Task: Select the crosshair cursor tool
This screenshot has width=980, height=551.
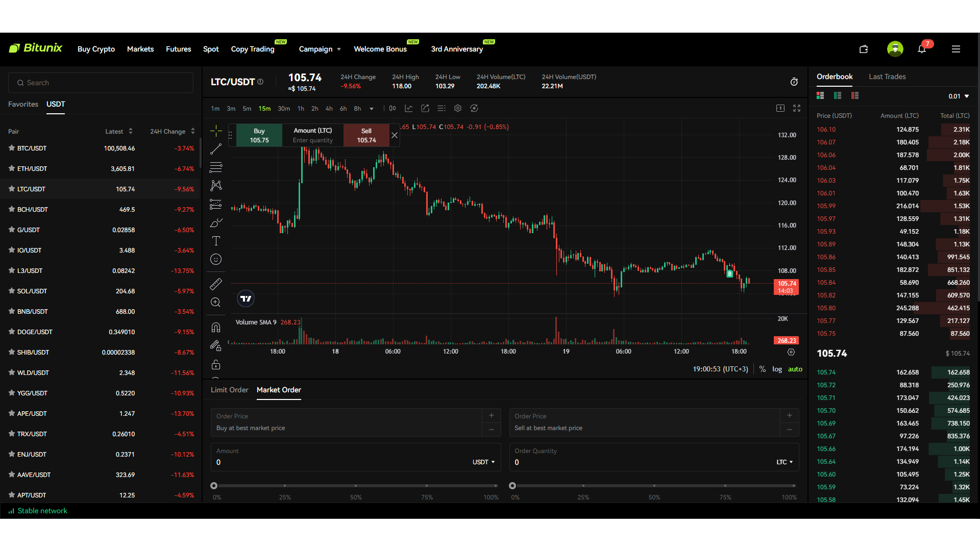Action: click(216, 131)
